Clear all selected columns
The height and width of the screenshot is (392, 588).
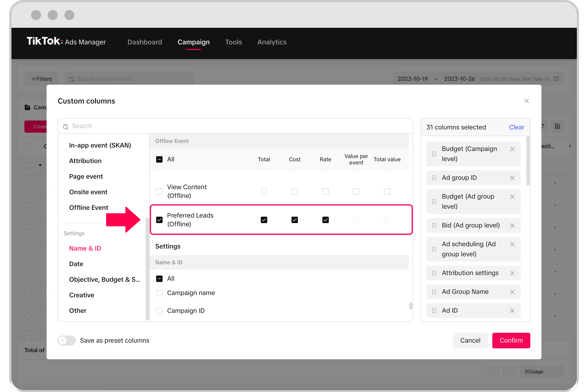(x=516, y=127)
